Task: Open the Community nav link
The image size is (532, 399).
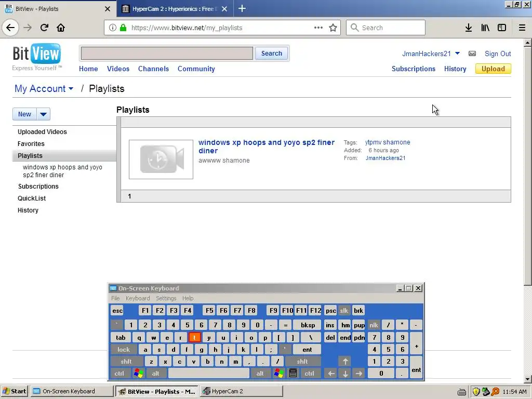Action: 196,69
